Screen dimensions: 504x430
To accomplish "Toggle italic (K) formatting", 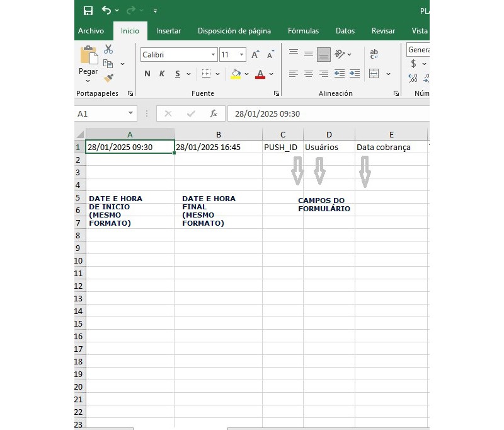I will (162, 74).
